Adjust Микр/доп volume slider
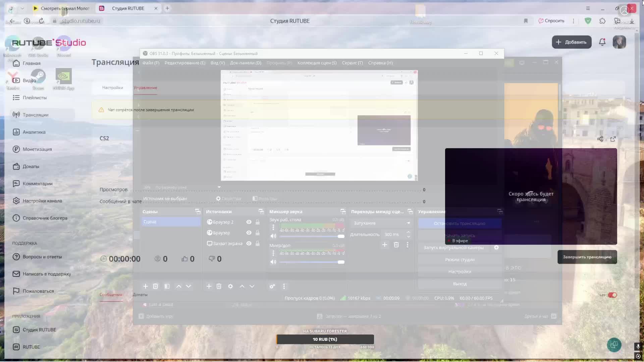 pos(341,262)
